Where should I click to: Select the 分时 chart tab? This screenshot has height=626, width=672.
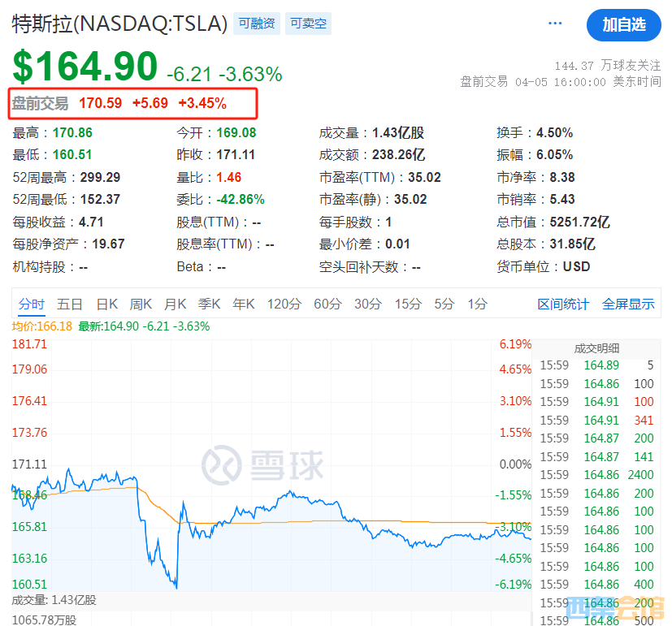pos(32,304)
